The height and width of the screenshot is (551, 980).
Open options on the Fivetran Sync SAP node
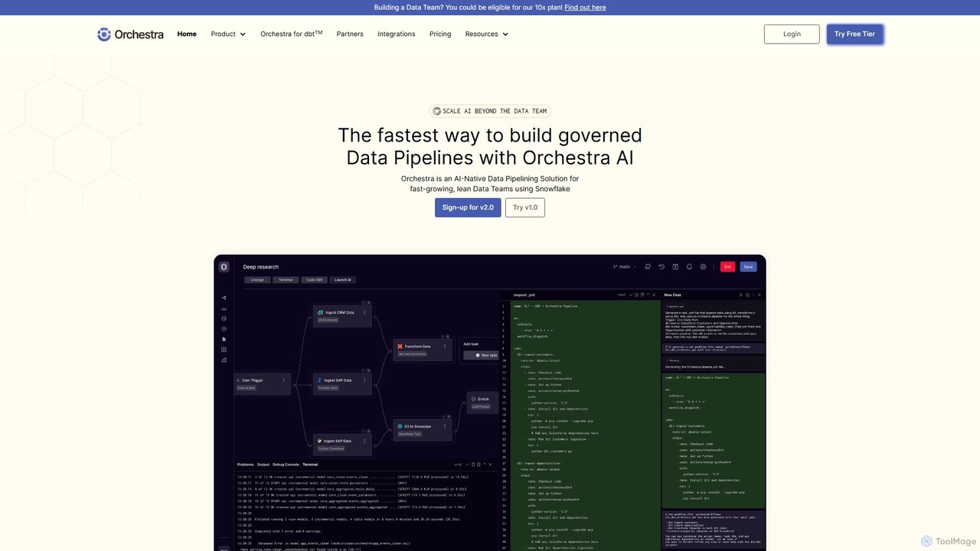[x=364, y=380]
